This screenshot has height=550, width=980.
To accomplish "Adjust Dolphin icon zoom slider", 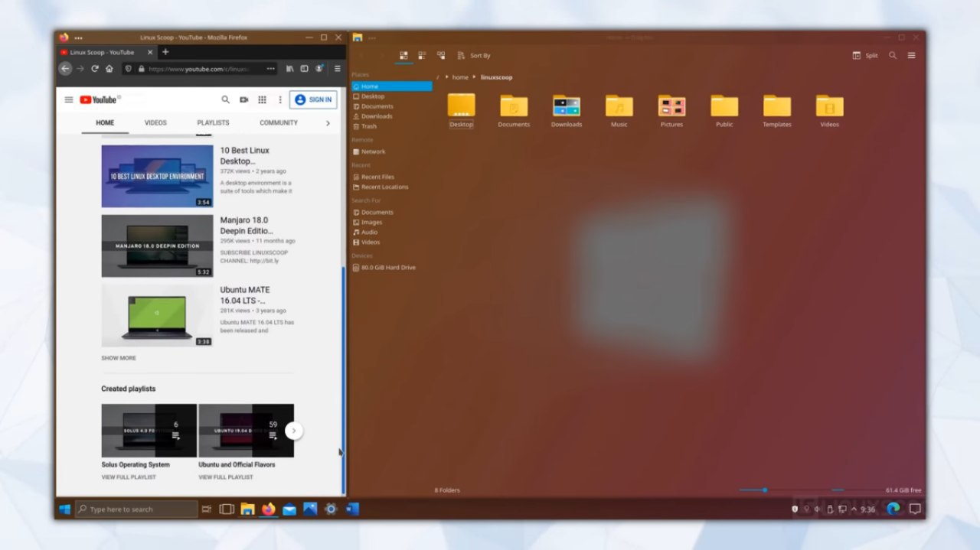I will (x=764, y=490).
